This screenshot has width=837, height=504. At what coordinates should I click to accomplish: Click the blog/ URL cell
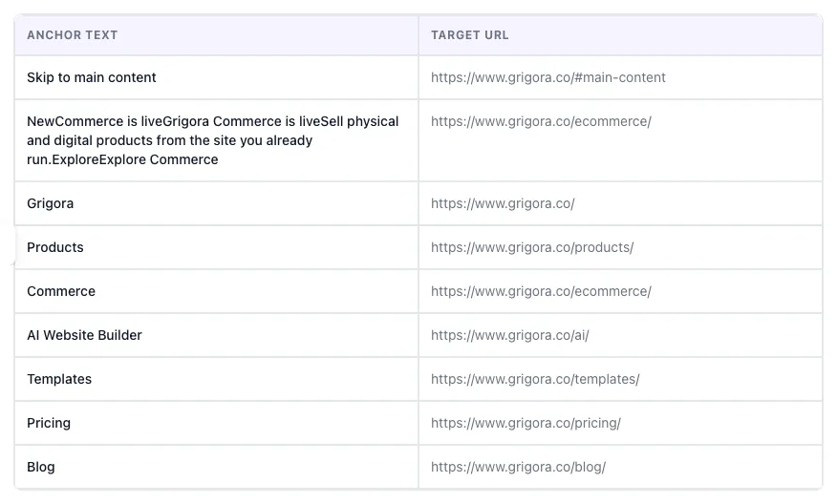pos(620,467)
